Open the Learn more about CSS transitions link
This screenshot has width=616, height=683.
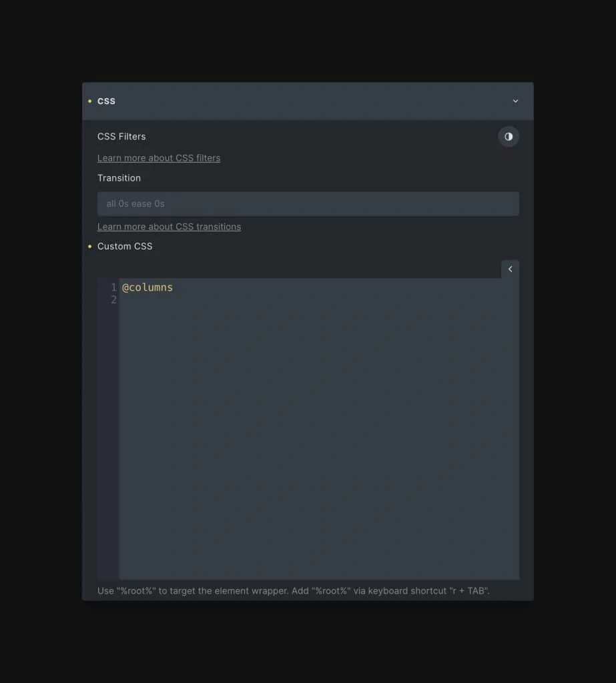pyautogui.click(x=169, y=227)
